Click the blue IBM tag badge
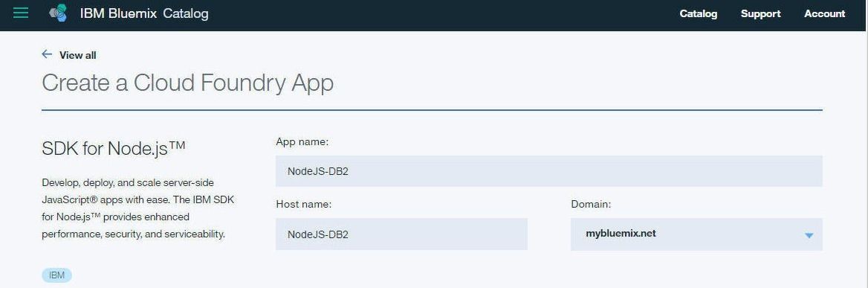 pyautogui.click(x=56, y=275)
